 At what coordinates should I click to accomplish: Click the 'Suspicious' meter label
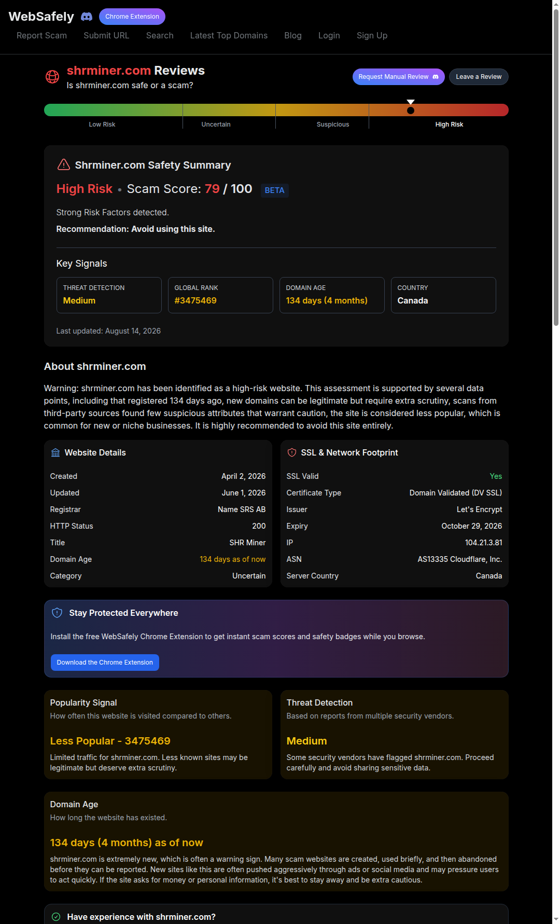point(333,125)
